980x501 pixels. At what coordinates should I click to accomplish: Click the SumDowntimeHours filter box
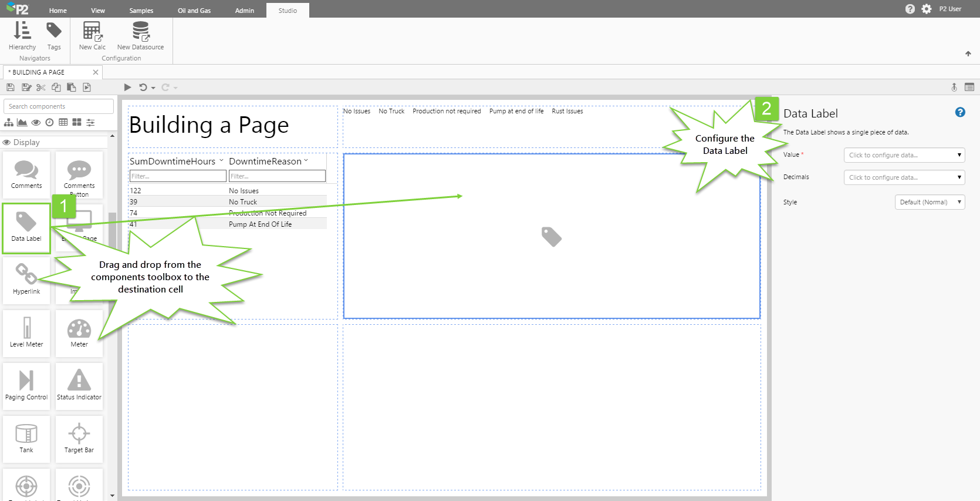(x=178, y=176)
